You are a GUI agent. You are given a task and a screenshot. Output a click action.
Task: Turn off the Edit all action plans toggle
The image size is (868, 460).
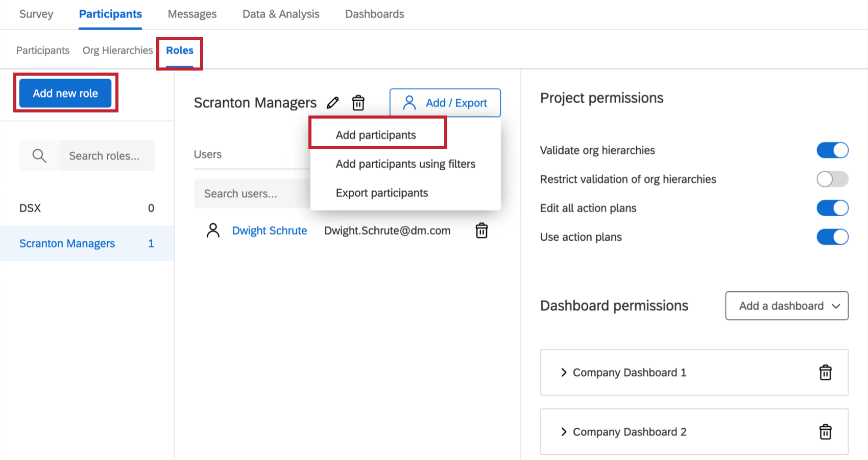(832, 208)
